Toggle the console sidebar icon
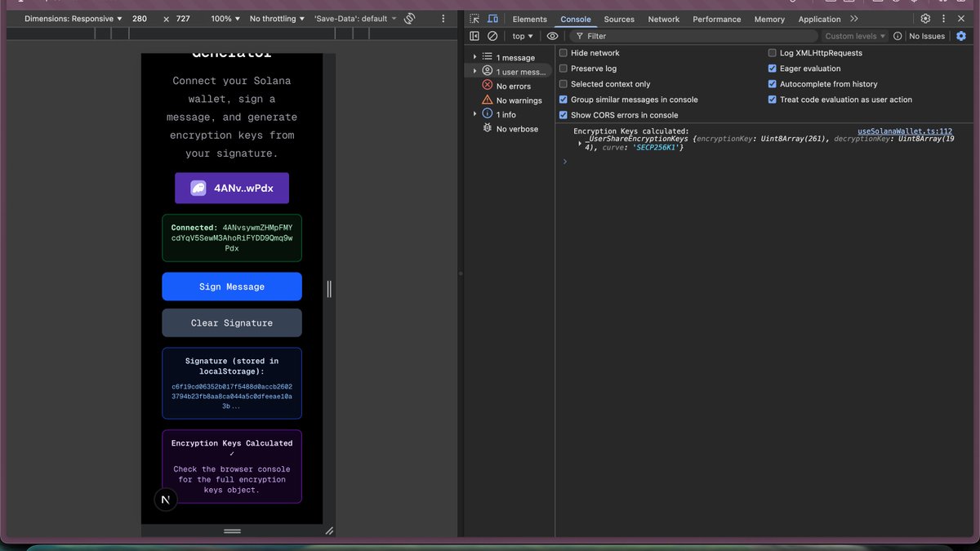Screen dimensions: 980x551 click(x=474, y=36)
